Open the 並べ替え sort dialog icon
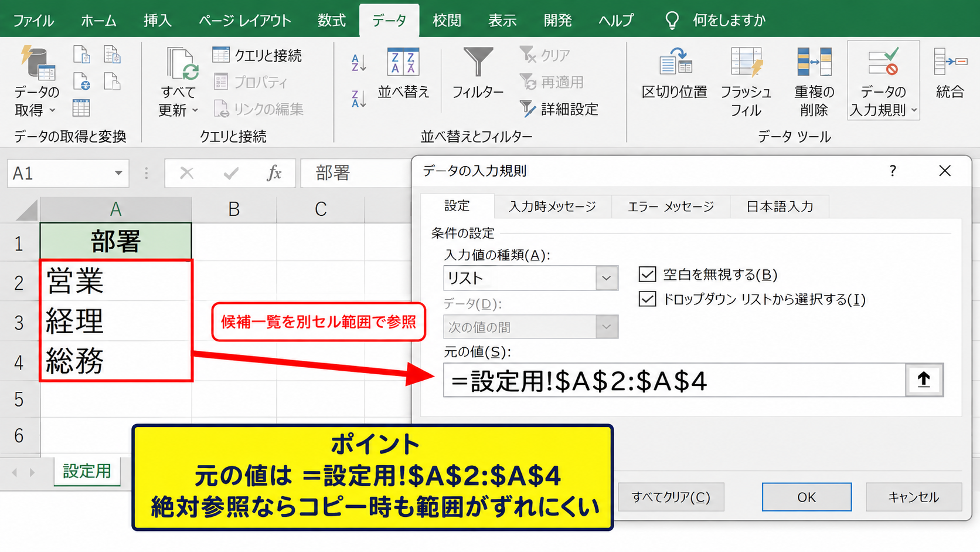The width and height of the screenshot is (980, 552). tap(403, 62)
